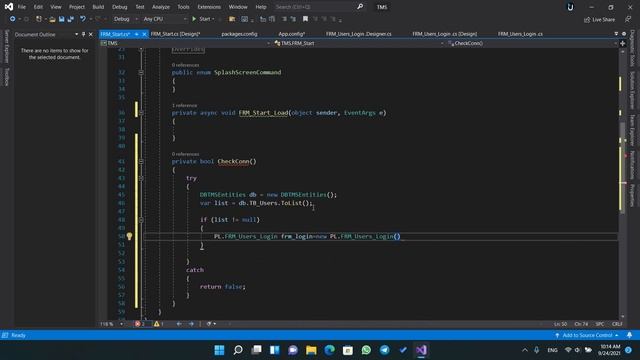640x360 pixels.
Task: Go to previous issue arrow below the editor
Action: coord(179,324)
